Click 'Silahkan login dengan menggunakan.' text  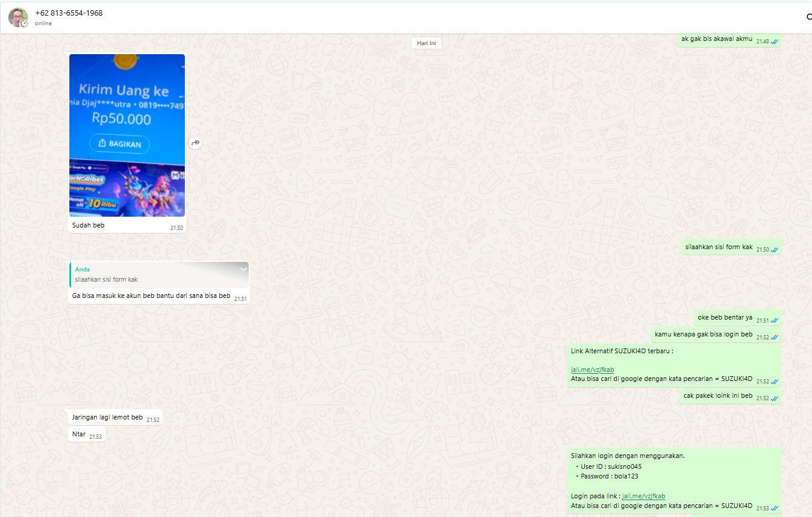coord(628,456)
